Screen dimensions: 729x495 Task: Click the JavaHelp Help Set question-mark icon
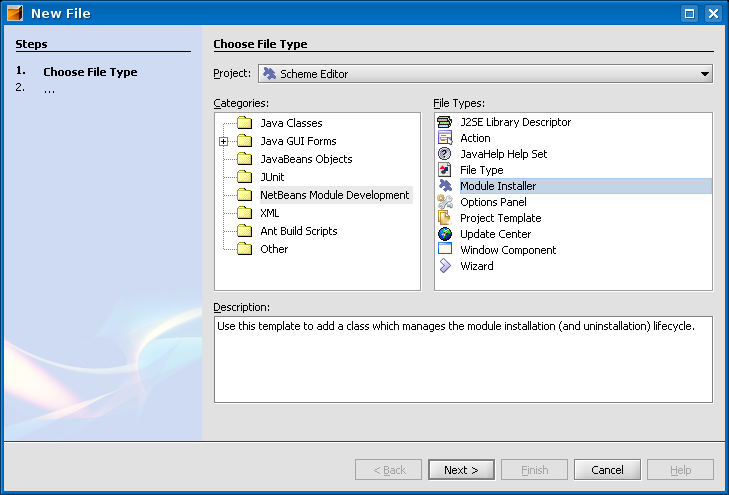pyautogui.click(x=444, y=154)
